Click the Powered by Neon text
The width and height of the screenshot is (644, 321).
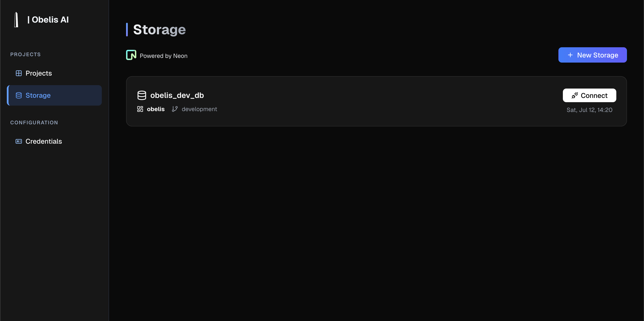(164, 56)
